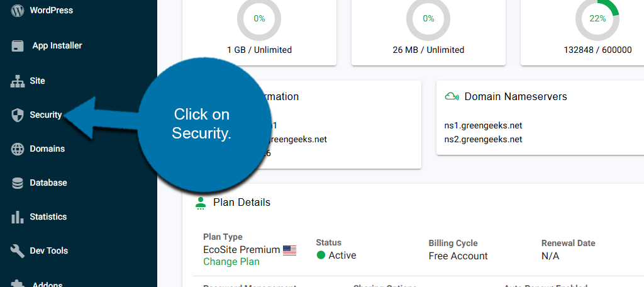Open the Security menu item
644x287 pixels.
(45, 115)
